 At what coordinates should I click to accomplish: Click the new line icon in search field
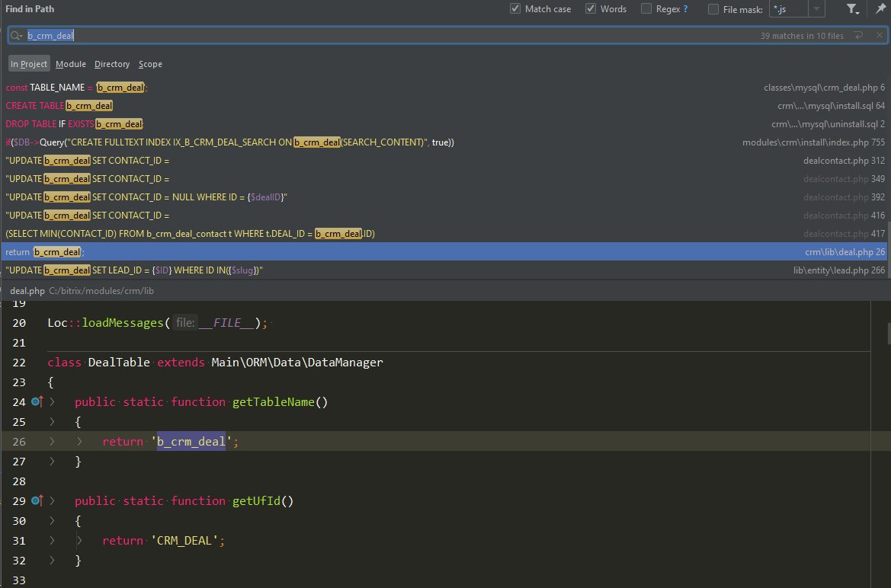click(x=859, y=36)
